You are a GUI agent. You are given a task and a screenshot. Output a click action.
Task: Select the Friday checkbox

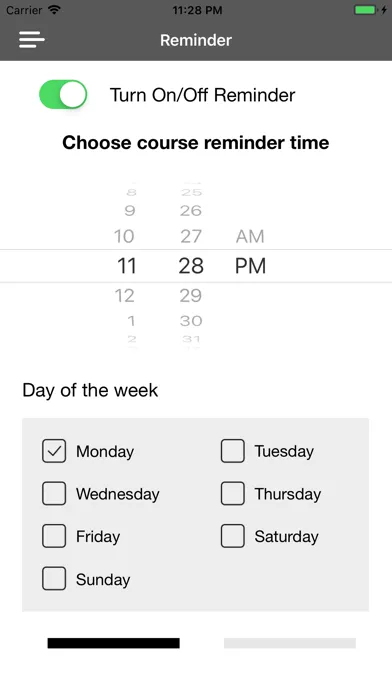(54, 536)
